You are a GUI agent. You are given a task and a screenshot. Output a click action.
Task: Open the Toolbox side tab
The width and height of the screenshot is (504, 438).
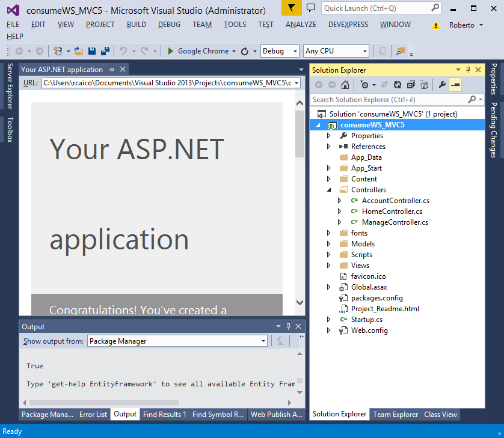[x=10, y=129]
